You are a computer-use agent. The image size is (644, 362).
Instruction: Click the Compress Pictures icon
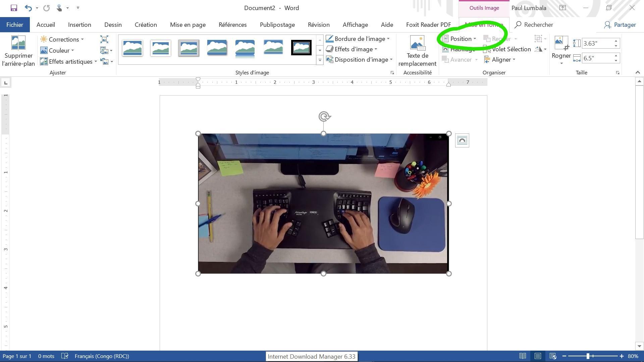[104, 40]
